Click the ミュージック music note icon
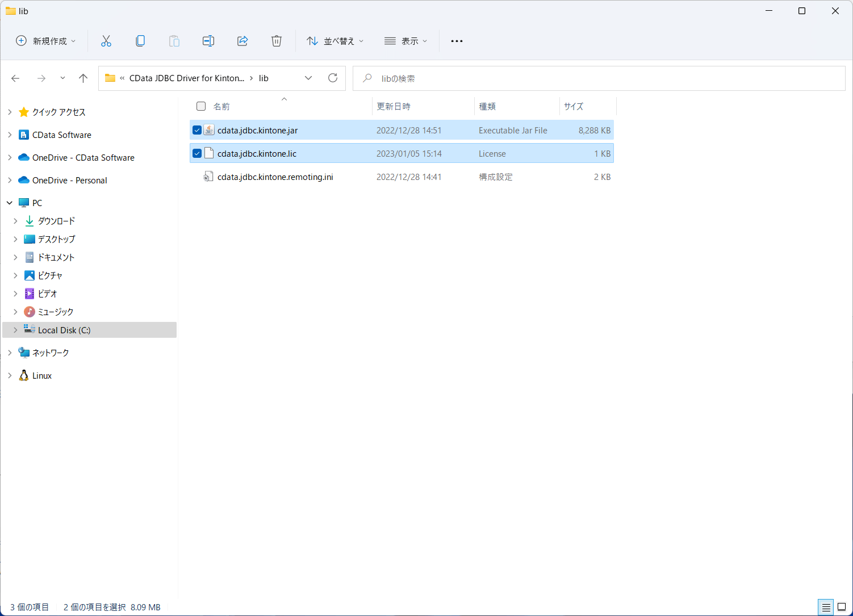Screen dimensions: 853x616 [x=30, y=312]
